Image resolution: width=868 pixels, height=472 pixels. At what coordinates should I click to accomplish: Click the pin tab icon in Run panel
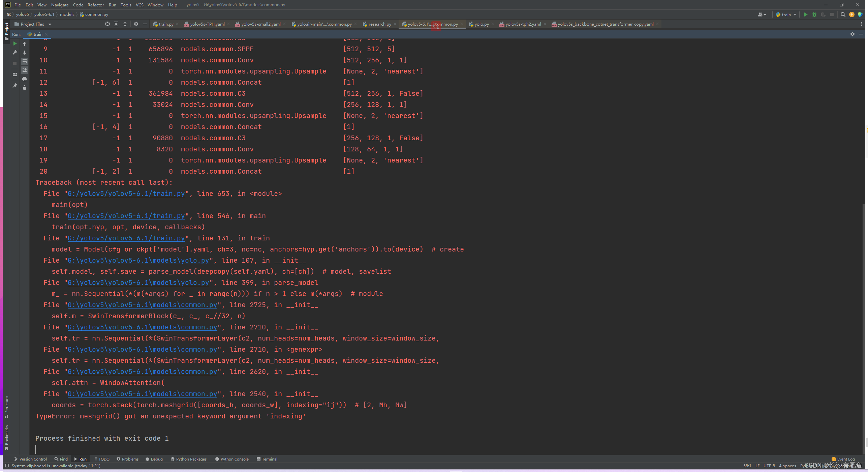coord(15,86)
